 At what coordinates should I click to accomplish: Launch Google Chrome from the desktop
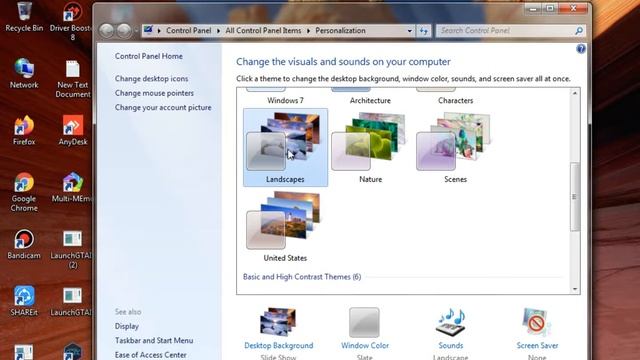[24, 192]
